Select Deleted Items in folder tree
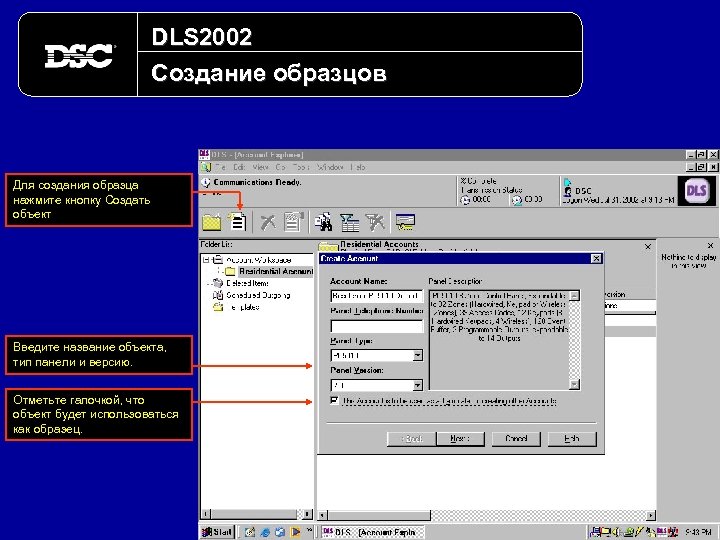The width and height of the screenshot is (720, 540). tap(248, 283)
